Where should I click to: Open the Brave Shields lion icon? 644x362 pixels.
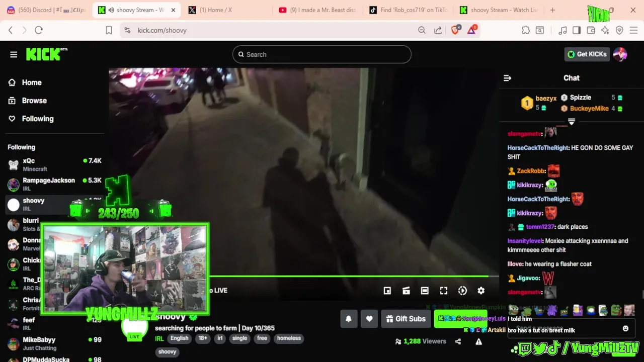pos(455,30)
